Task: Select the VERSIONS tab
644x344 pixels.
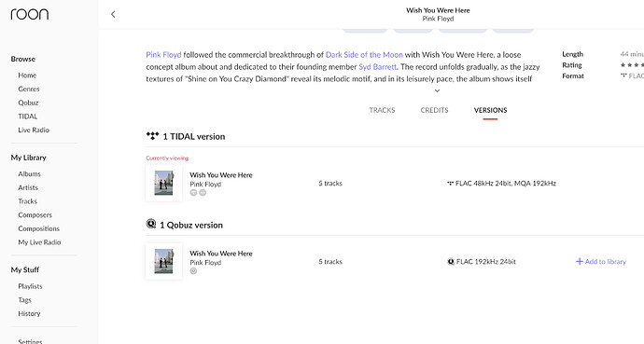Action: click(490, 110)
